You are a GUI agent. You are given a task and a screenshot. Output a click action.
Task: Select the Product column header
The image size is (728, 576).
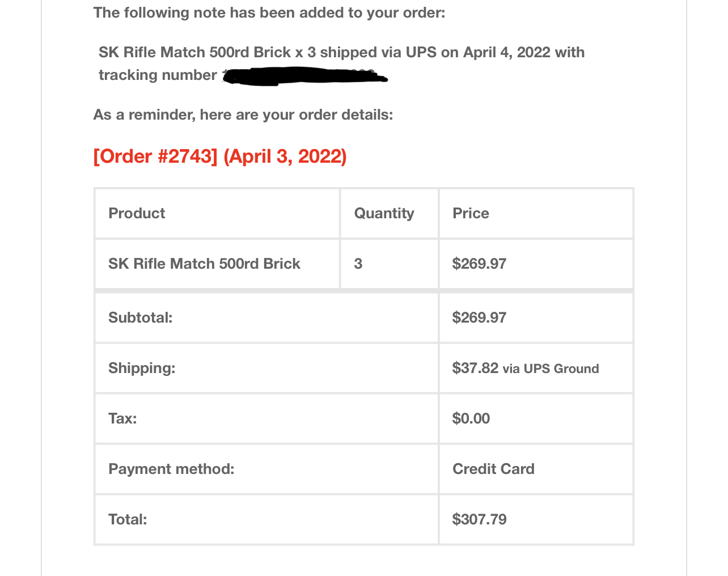[137, 213]
